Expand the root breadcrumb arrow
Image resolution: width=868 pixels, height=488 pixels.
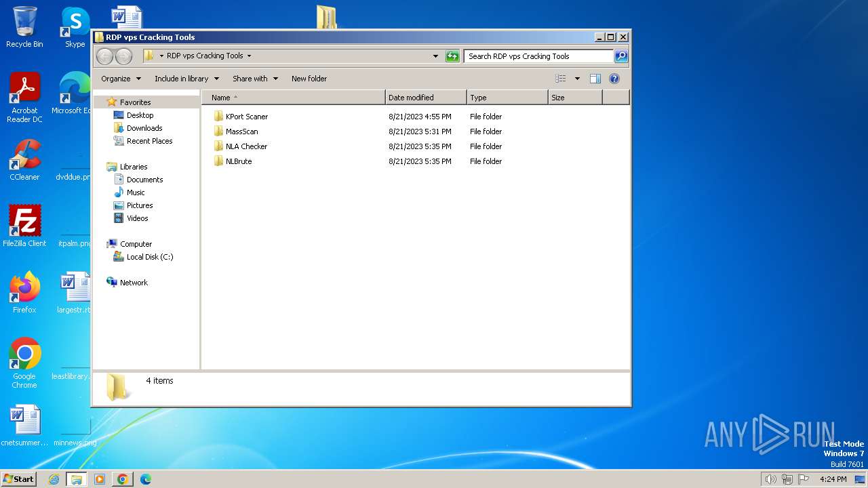(x=161, y=56)
